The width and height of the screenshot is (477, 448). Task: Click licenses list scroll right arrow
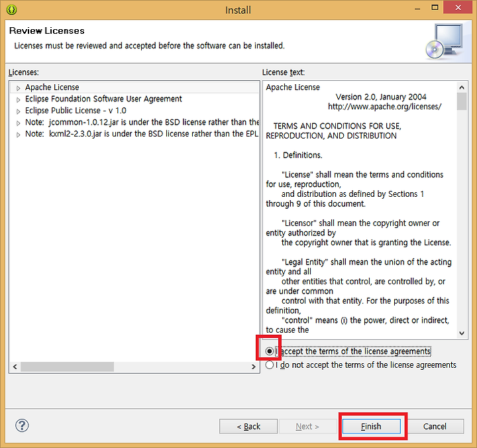[x=253, y=366]
